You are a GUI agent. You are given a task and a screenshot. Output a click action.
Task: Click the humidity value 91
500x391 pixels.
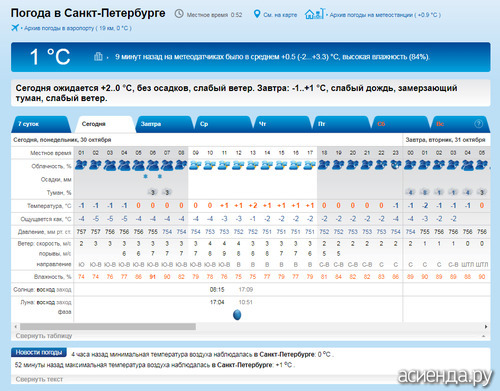click(x=153, y=277)
